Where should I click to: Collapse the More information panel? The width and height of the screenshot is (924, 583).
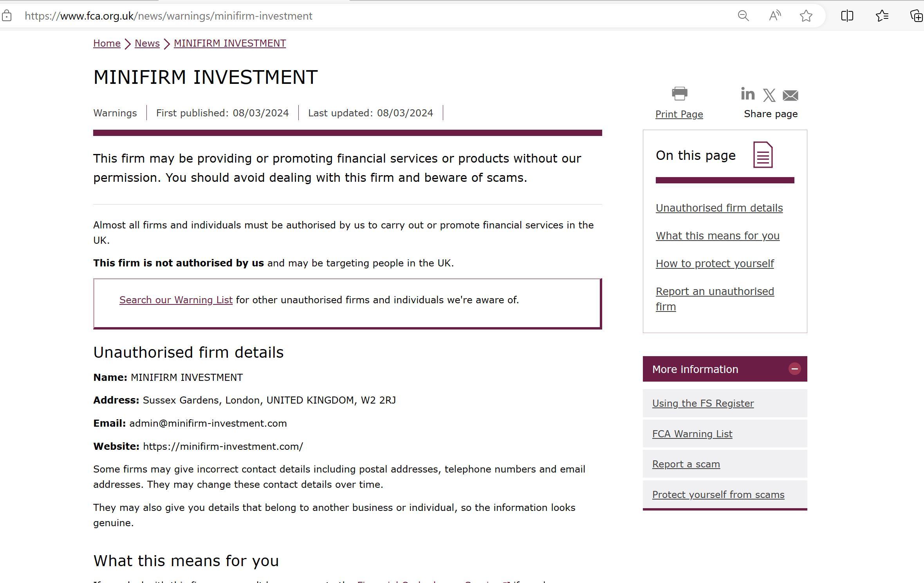click(x=794, y=369)
